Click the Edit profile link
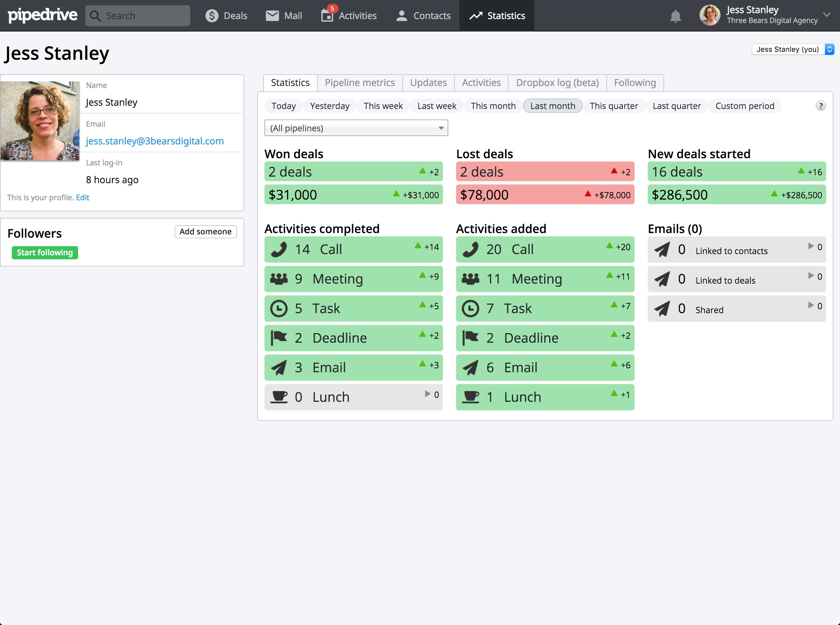 (82, 197)
